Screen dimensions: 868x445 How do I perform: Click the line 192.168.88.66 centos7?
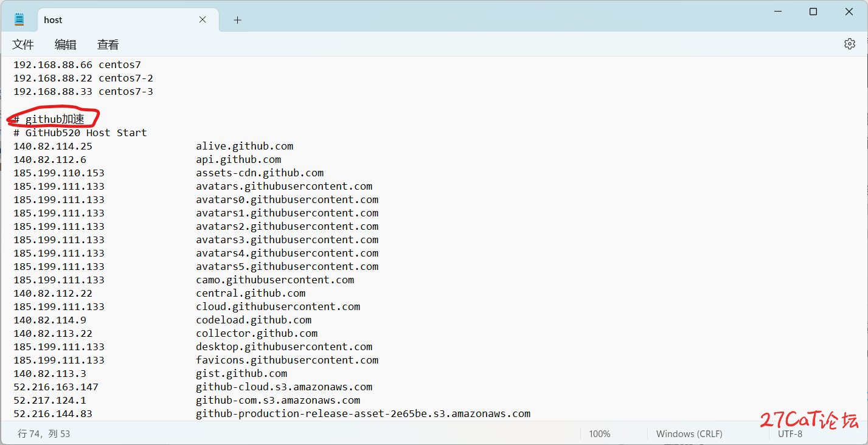coord(77,64)
